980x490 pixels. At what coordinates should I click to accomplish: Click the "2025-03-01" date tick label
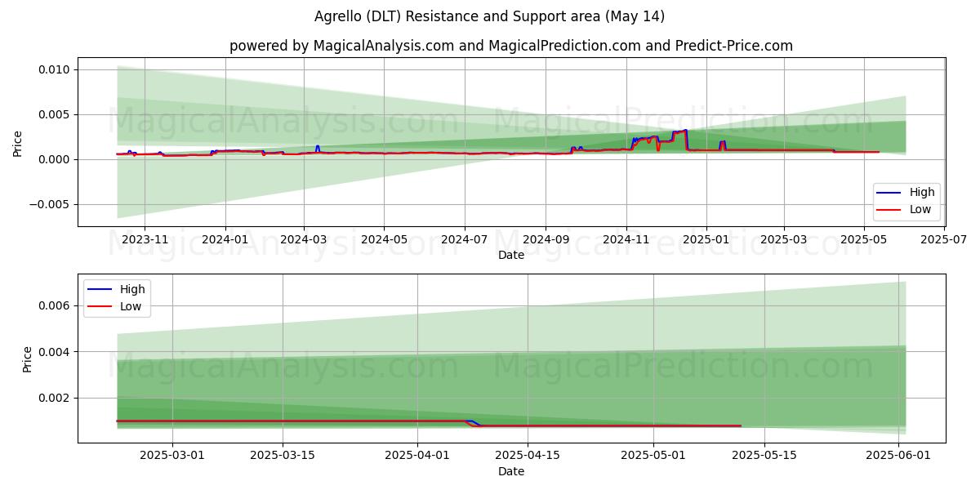[172, 456]
